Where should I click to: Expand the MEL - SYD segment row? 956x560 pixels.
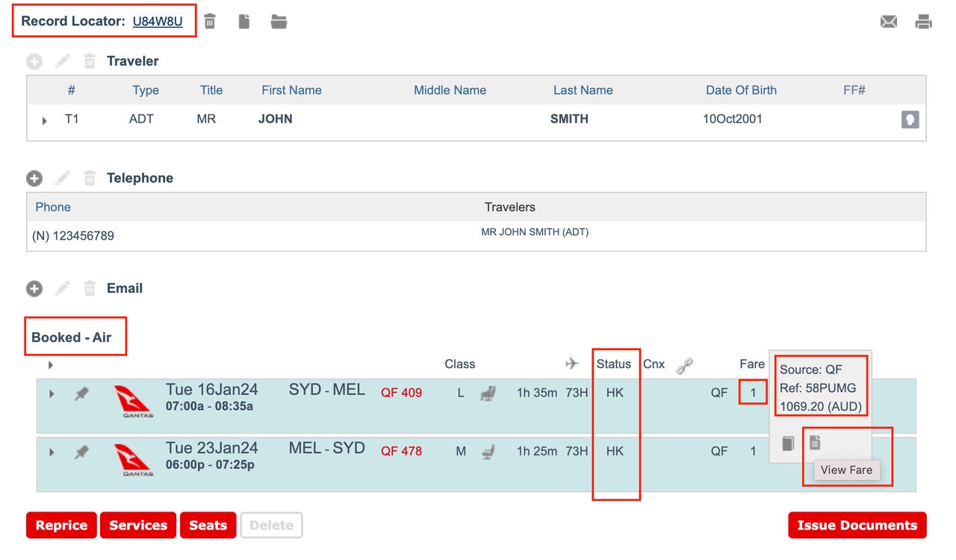(x=52, y=452)
